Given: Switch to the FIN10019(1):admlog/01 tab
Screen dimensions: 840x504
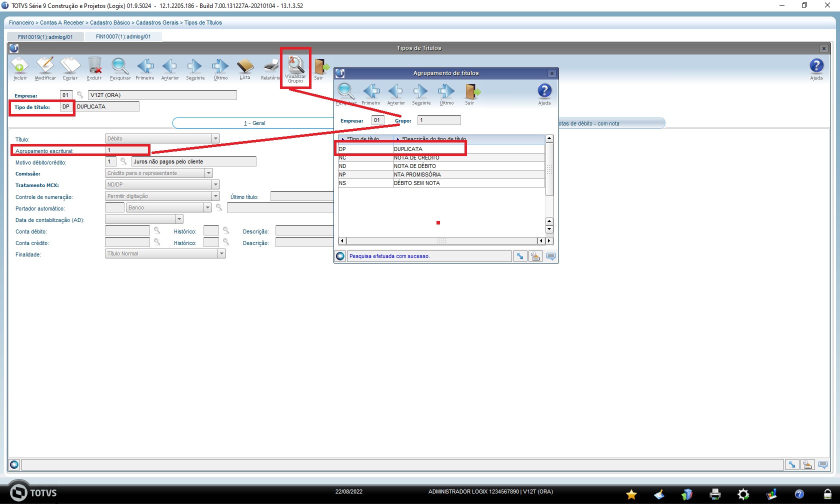Looking at the screenshot, I should [45, 37].
